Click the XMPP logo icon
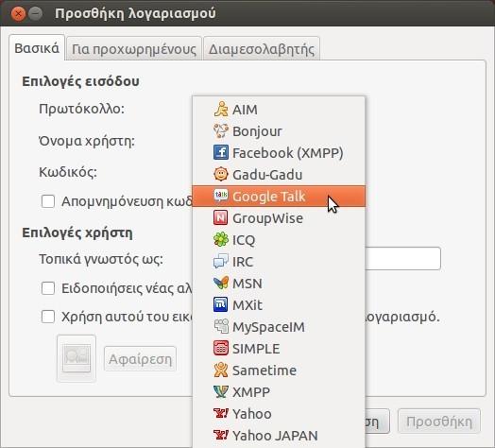This screenshot has height=448, width=495. [221, 391]
